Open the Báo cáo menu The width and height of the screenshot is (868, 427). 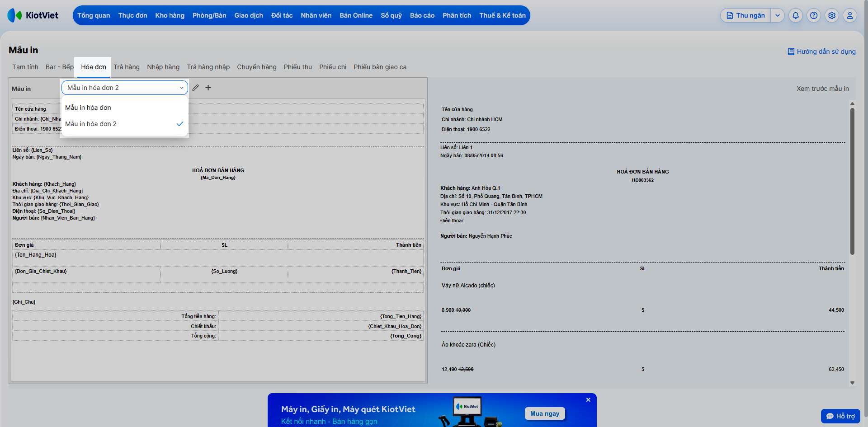(x=422, y=15)
